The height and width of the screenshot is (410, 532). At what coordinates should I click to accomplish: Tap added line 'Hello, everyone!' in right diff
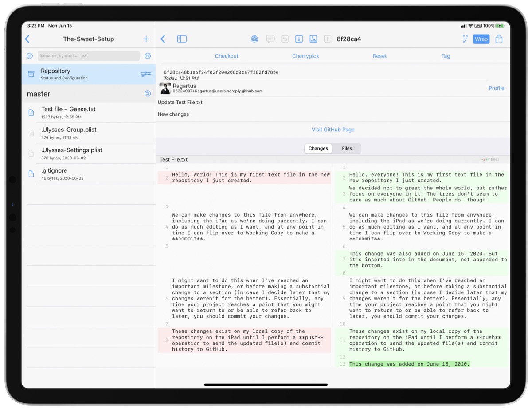click(x=422, y=177)
